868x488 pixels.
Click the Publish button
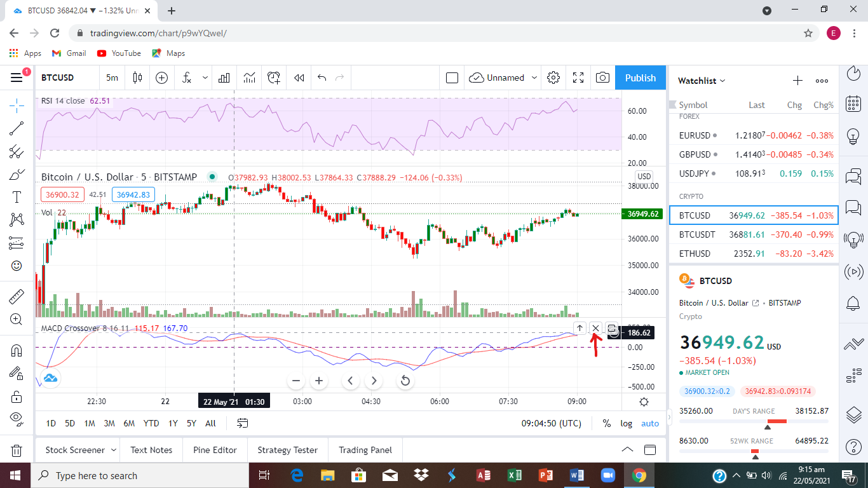click(x=641, y=78)
